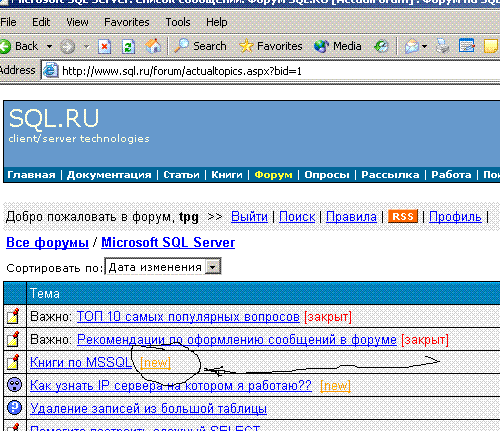Open the Search pane in toolbar
Screen dimensions: 500x432
[200, 46]
